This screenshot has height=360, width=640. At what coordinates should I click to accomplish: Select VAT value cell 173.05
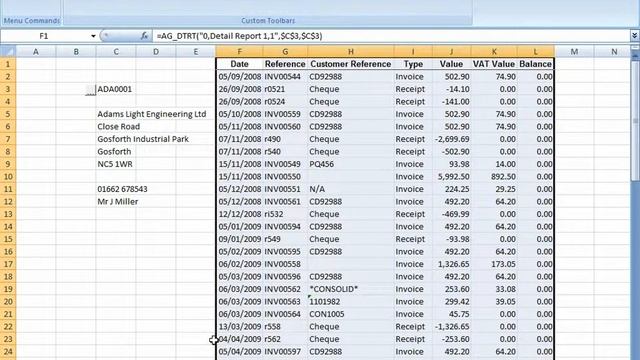[494, 264]
